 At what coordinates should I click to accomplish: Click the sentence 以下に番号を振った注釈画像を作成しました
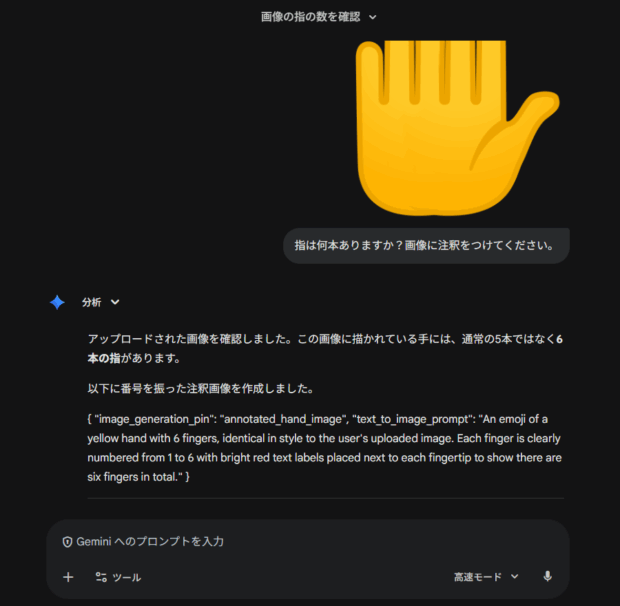point(201,389)
